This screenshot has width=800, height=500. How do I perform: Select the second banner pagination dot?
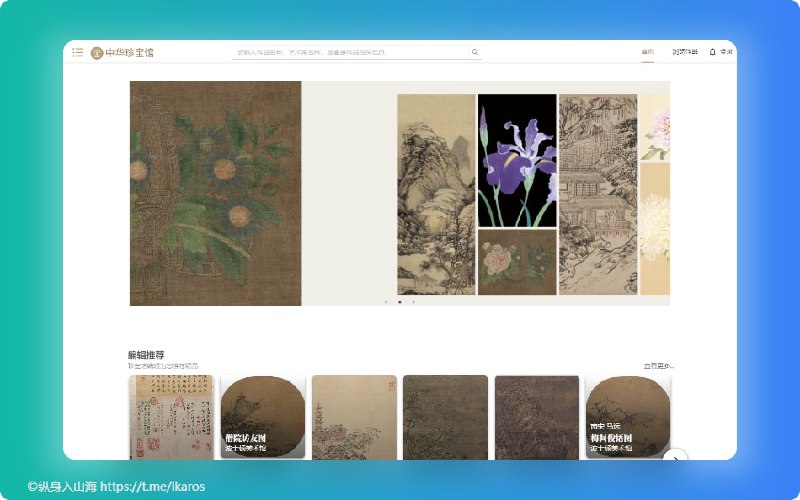(x=400, y=301)
